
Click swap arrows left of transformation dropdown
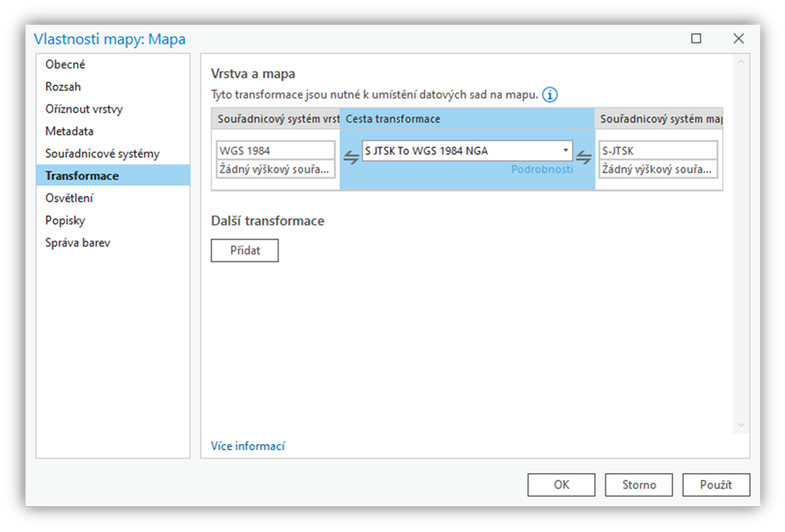(351, 157)
